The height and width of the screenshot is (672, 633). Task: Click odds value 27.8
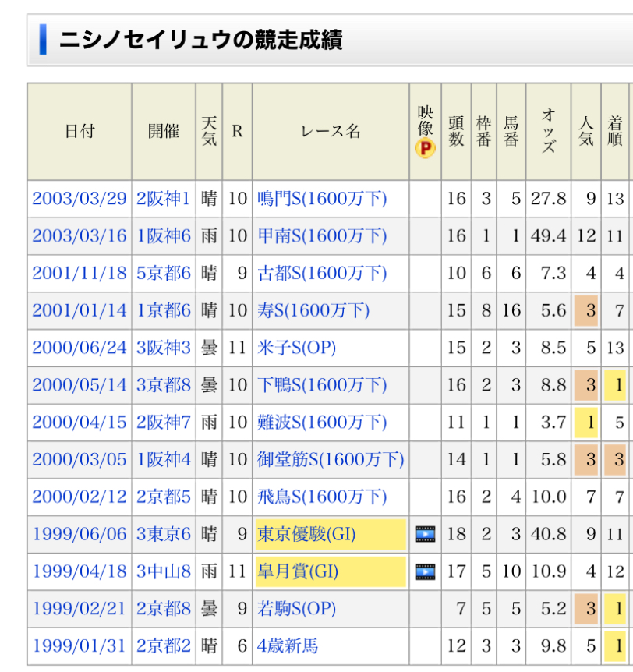549,199
